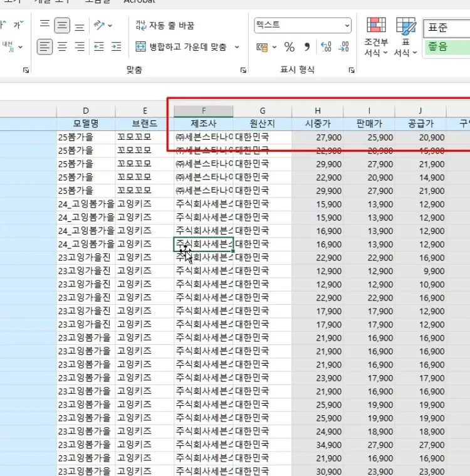The image size is (470, 476).
Task: Click the 시중가 header cell
Action: coord(318,124)
